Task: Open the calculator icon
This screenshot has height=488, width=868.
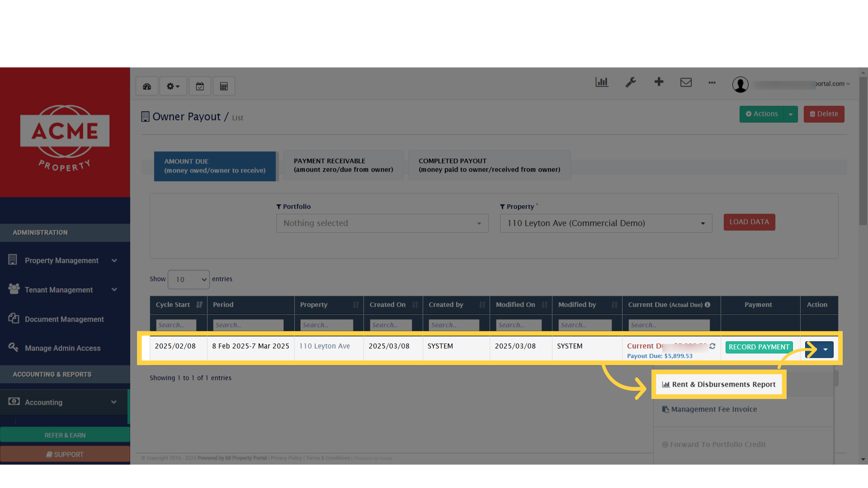Action: tap(224, 86)
